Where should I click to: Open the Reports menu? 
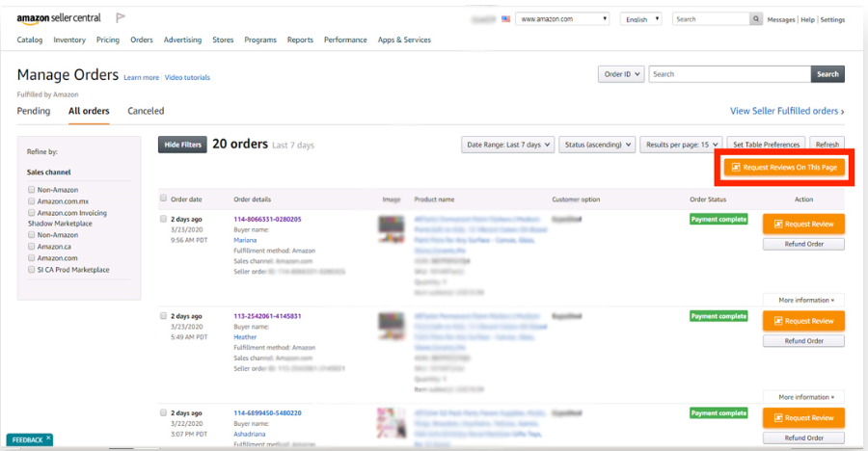(x=300, y=40)
